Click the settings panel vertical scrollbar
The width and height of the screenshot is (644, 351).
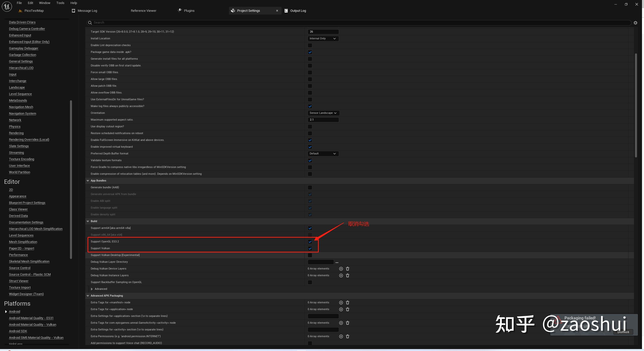click(636, 105)
